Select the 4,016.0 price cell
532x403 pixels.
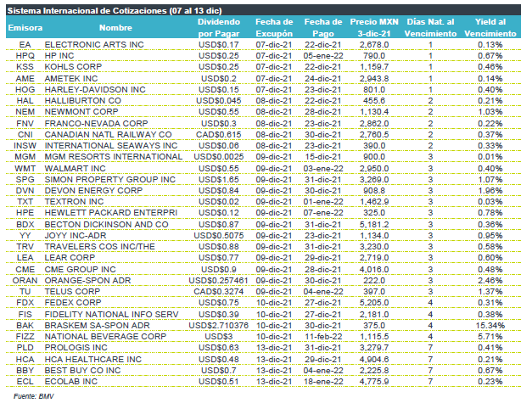coord(374,270)
